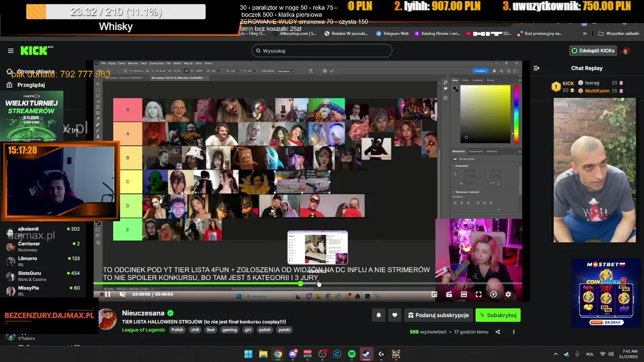This screenshot has height=362, width=644.
Task: Open SlotsGuru channel in sidebar
Action: 43,276
